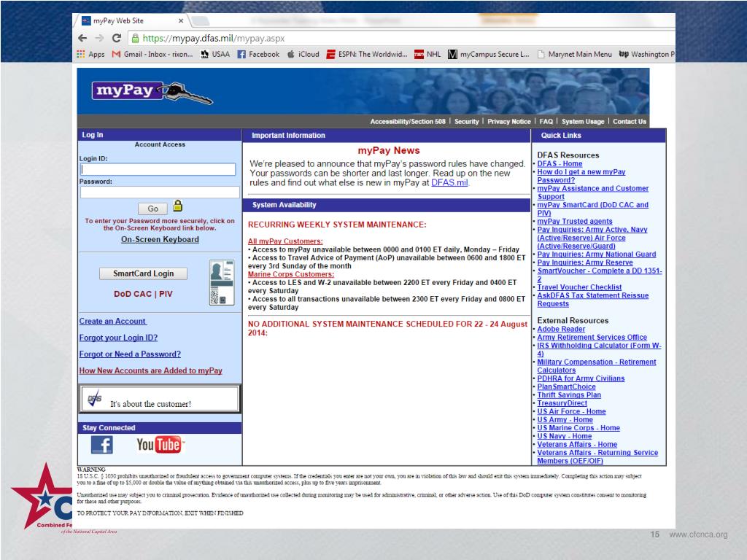
Task: Open Marynet Main Menu bookmark
Action: (x=575, y=54)
